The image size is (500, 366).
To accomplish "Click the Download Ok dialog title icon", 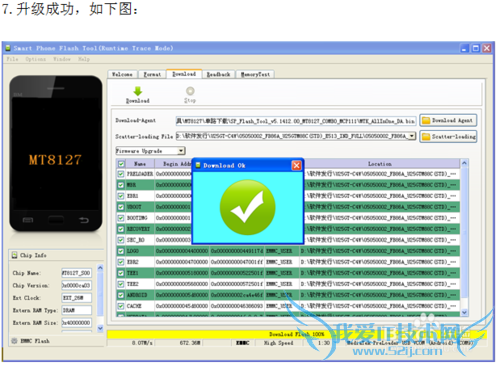I will [x=198, y=165].
